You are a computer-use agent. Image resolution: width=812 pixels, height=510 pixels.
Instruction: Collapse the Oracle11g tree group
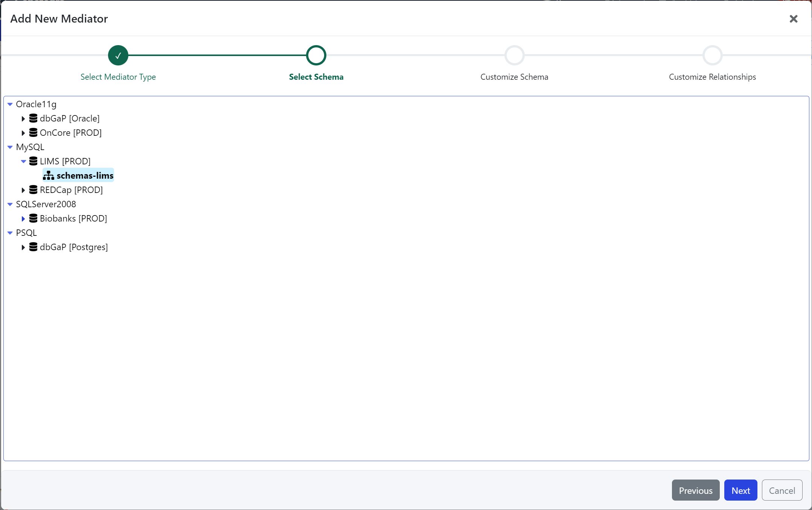click(x=10, y=104)
